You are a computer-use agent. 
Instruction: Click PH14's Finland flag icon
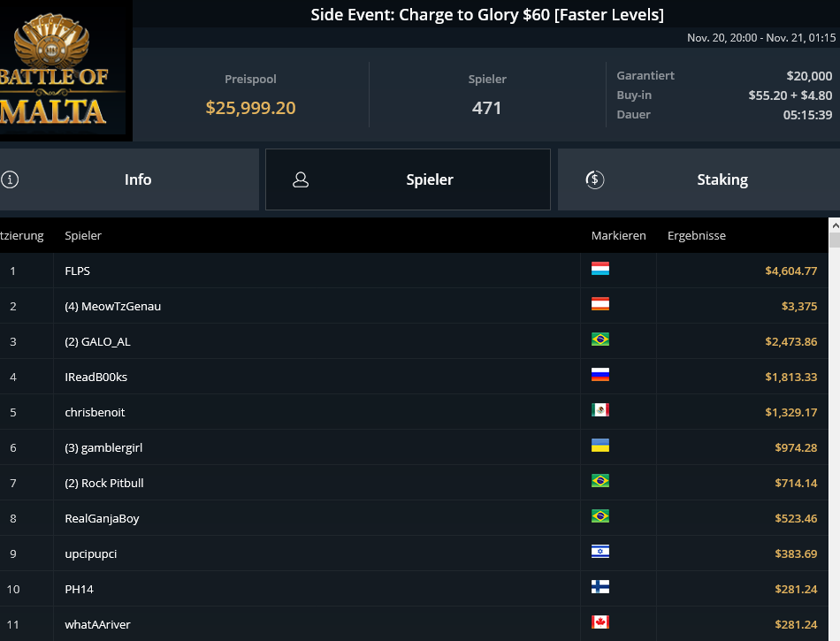pyautogui.click(x=600, y=587)
